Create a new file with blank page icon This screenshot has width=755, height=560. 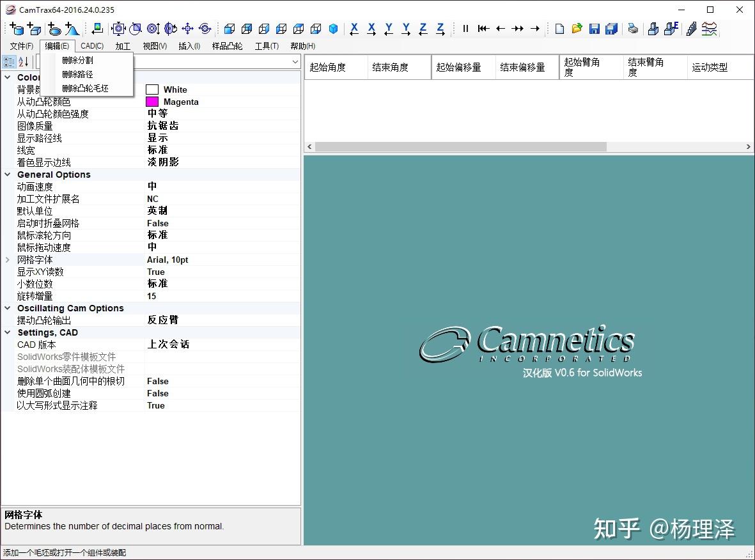(559, 29)
